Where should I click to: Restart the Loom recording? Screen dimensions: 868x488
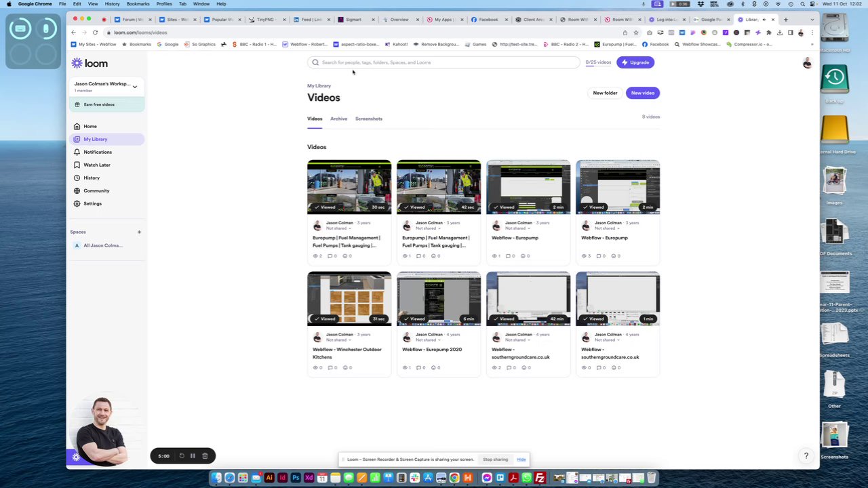point(181,456)
